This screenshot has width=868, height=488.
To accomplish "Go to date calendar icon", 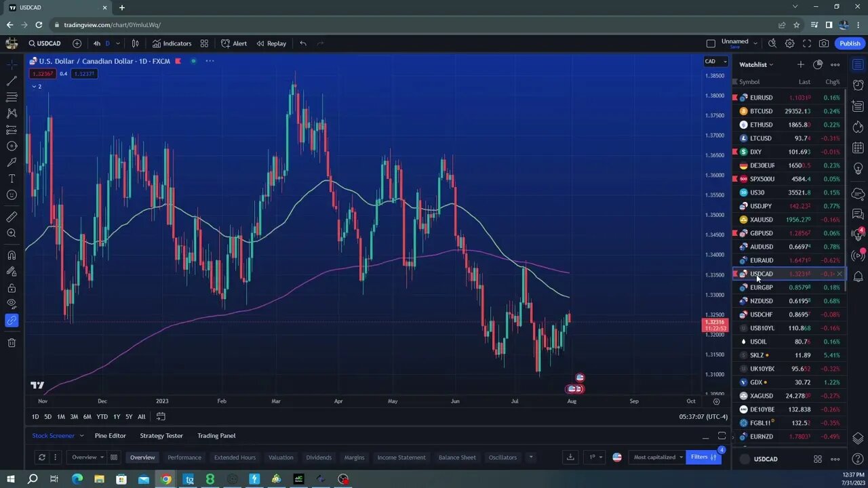I will [x=161, y=416].
